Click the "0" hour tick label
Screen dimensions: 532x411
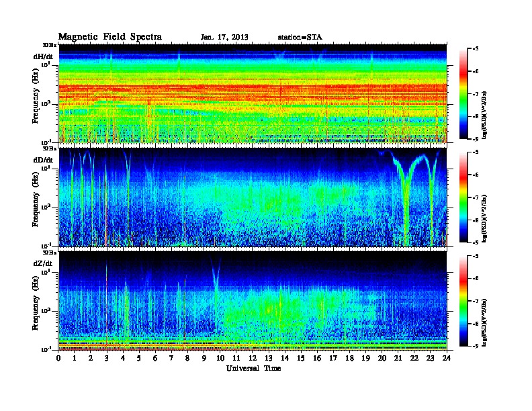tap(58, 358)
